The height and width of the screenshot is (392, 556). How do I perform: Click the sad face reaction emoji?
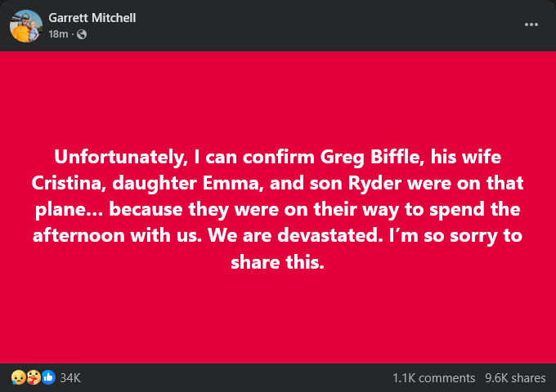click(x=17, y=377)
